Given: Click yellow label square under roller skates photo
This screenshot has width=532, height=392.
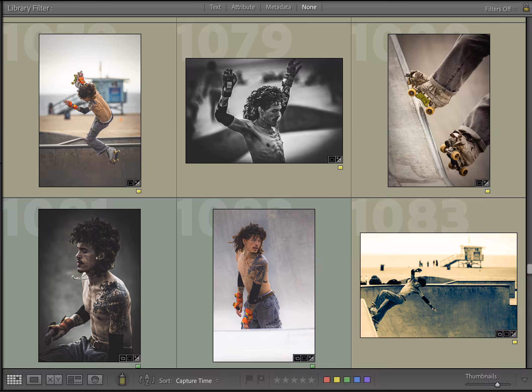Looking at the screenshot, I should pos(488,191).
